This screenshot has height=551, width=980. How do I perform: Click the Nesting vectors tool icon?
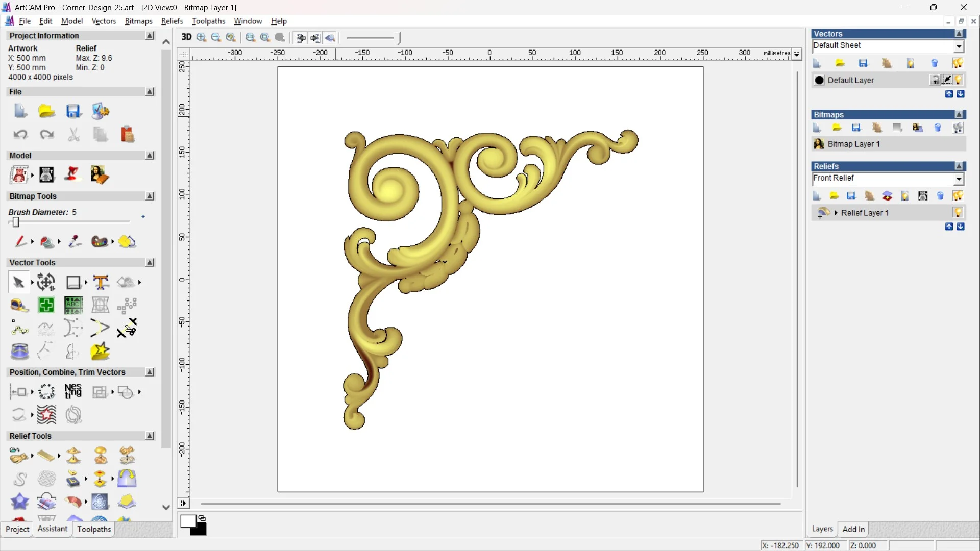click(73, 391)
